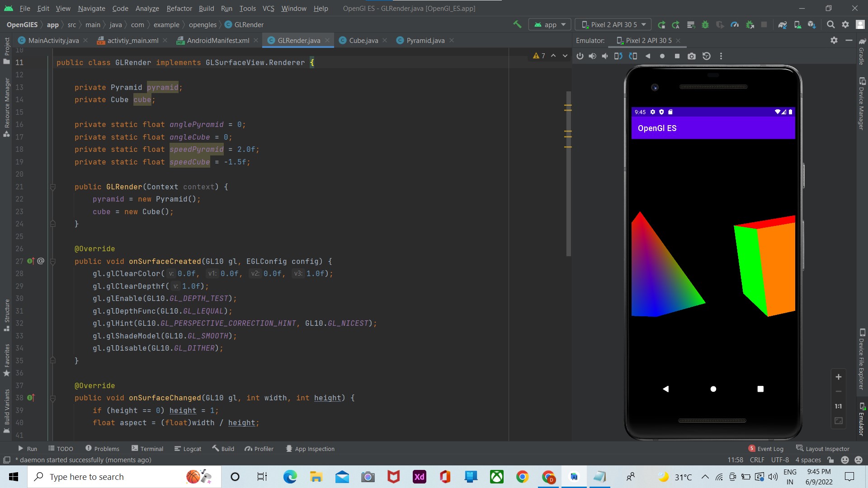Open the Profiler for the app
This screenshot has width=868, height=488.
click(x=735, y=24)
